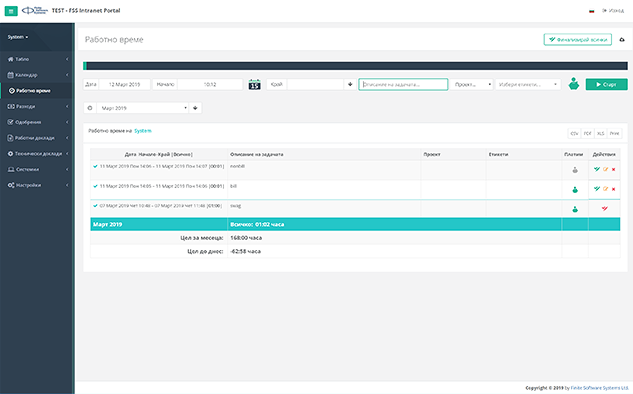Viewport: 633px width, 394px height.
Task: Expand Календар submenu chevron
Action: pos(67,75)
